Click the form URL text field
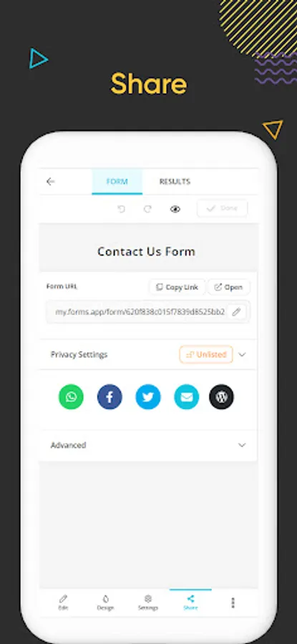The image size is (297, 644). click(140, 312)
